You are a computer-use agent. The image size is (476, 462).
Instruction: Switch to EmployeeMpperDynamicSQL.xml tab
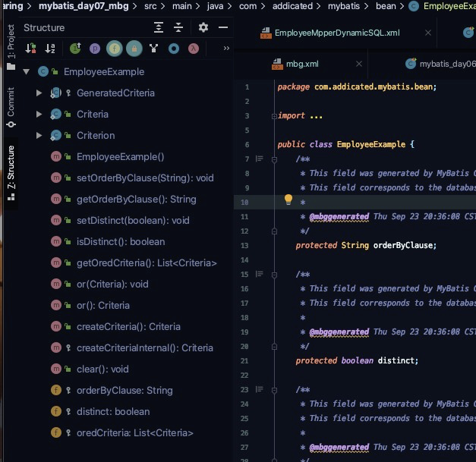pyautogui.click(x=337, y=33)
